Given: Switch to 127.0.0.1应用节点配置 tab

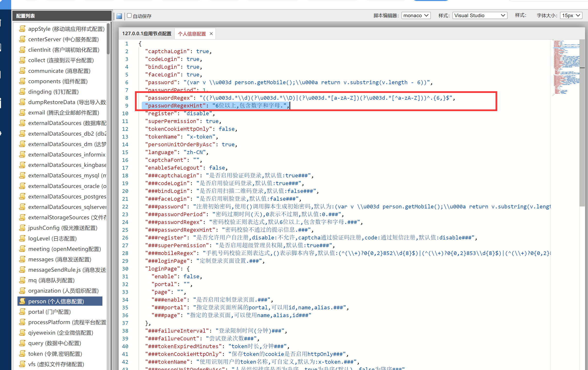Looking at the screenshot, I should [147, 34].
